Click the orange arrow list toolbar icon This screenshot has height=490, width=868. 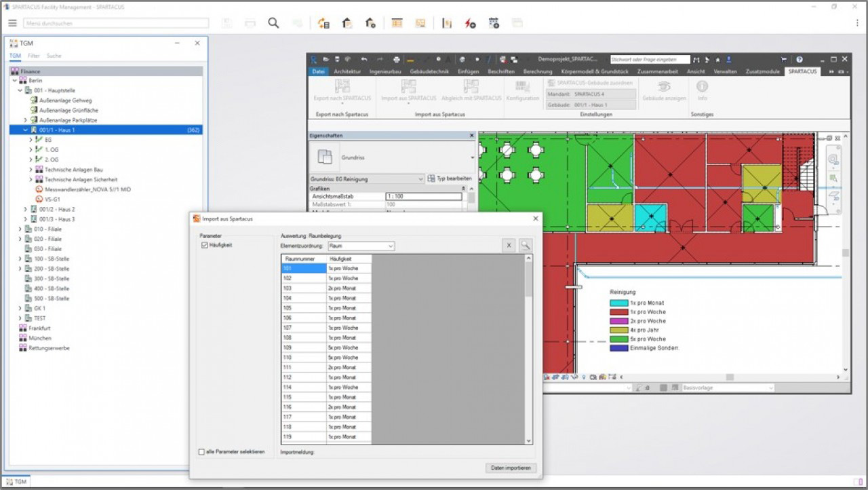coord(323,23)
